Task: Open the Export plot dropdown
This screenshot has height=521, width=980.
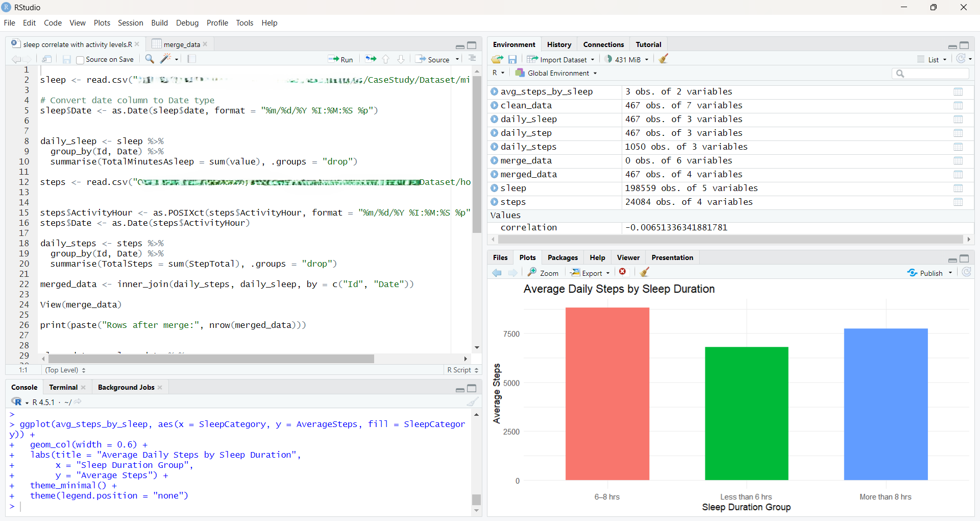Action: coord(590,273)
